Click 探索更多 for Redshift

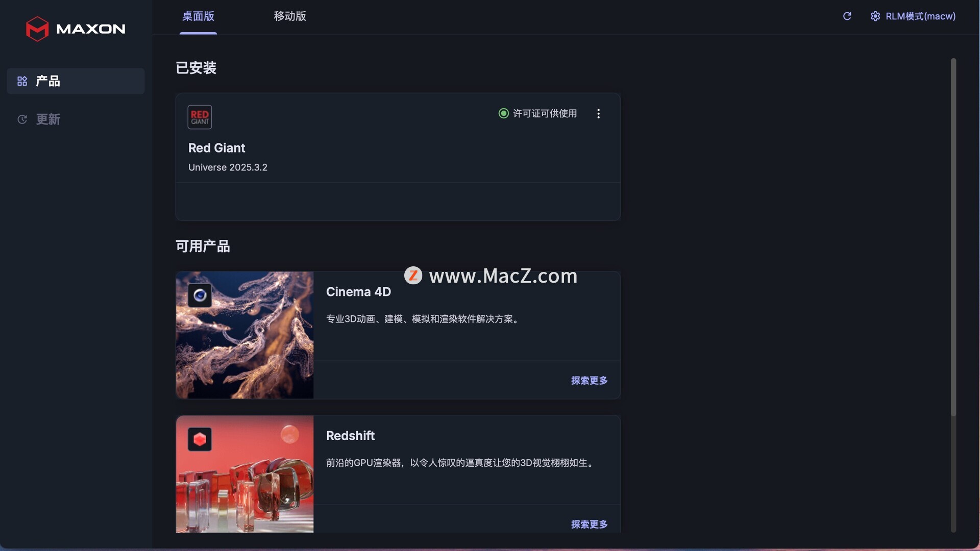tap(589, 524)
